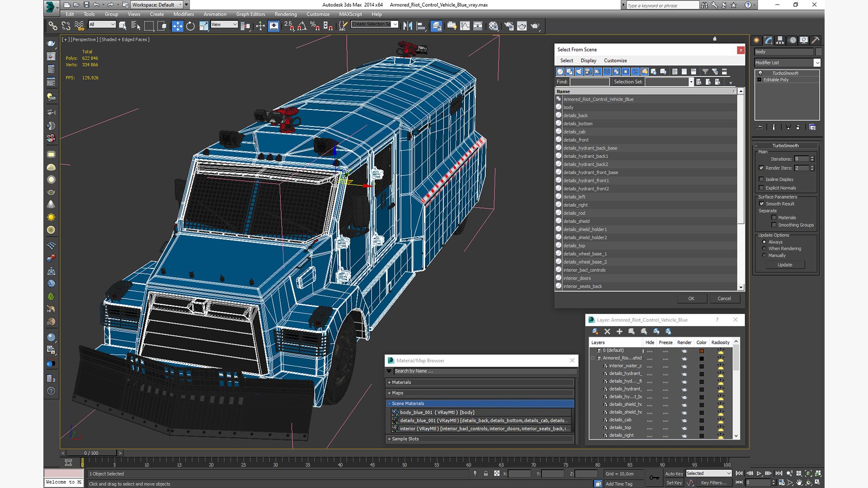Click Configure Modifier Sets icon
This screenshot has width=868, height=488.
(x=812, y=127)
